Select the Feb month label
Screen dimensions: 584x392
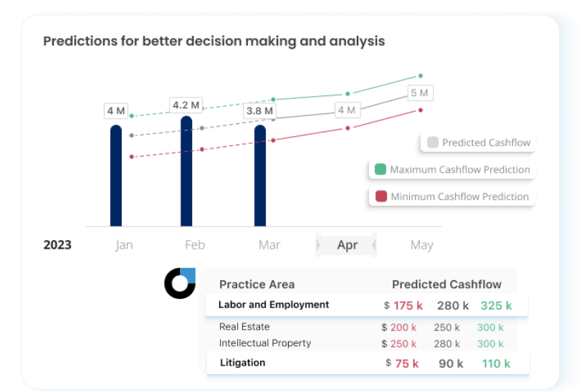[x=195, y=245]
